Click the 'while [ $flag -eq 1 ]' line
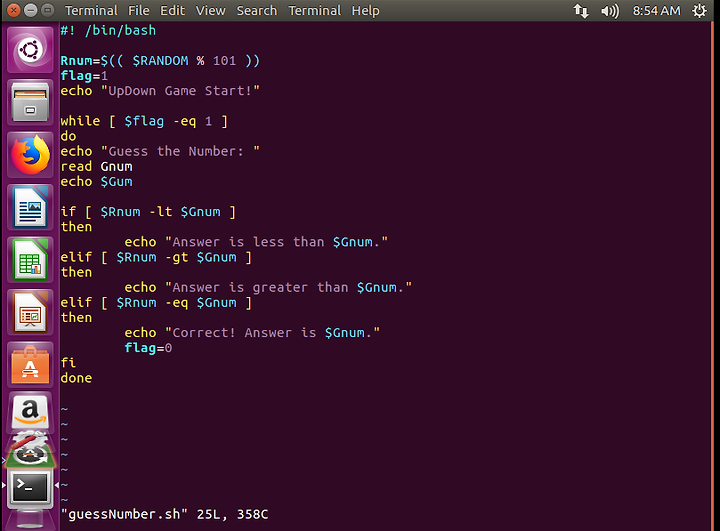The height and width of the screenshot is (531, 720). tap(144, 121)
